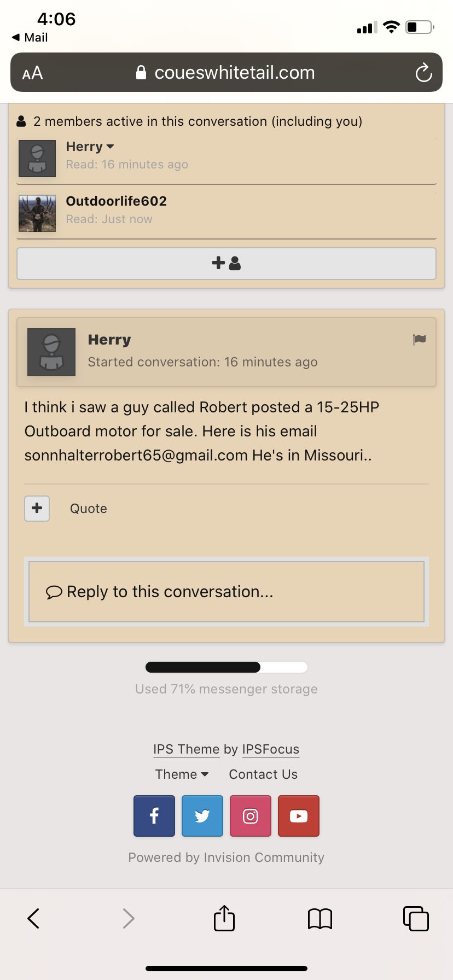The width and height of the screenshot is (453, 980).
Task: Click the messenger storage progress bar
Action: pyautogui.click(x=226, y=667)
